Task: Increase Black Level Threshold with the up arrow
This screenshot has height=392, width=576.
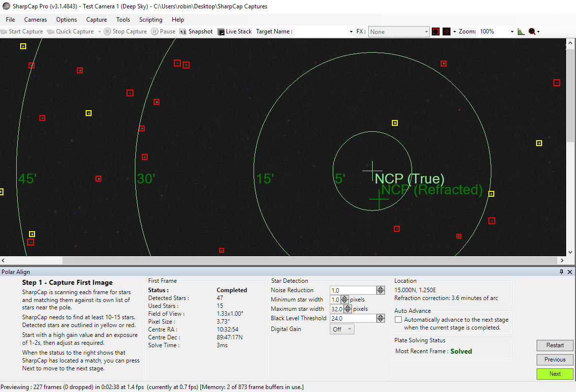Action: [x=381, y=316]
